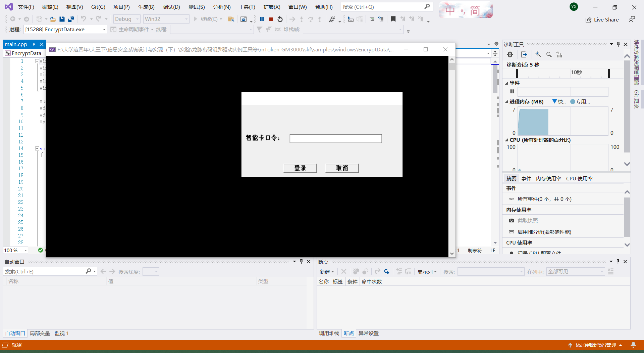The height and width of the screenshot is (353, 644).
Task: Click the Visual Studio logo icon
Action: point(9,7)
